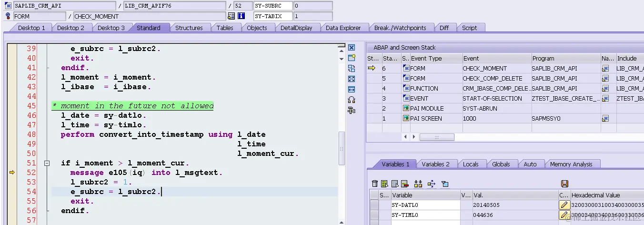Click the blue information icon

pos(241,16)
